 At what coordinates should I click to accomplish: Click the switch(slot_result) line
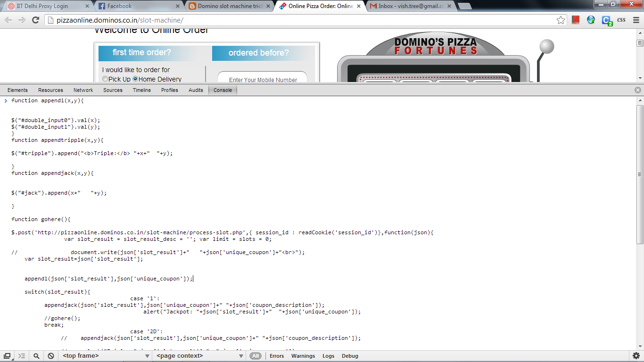click(58, 292)
